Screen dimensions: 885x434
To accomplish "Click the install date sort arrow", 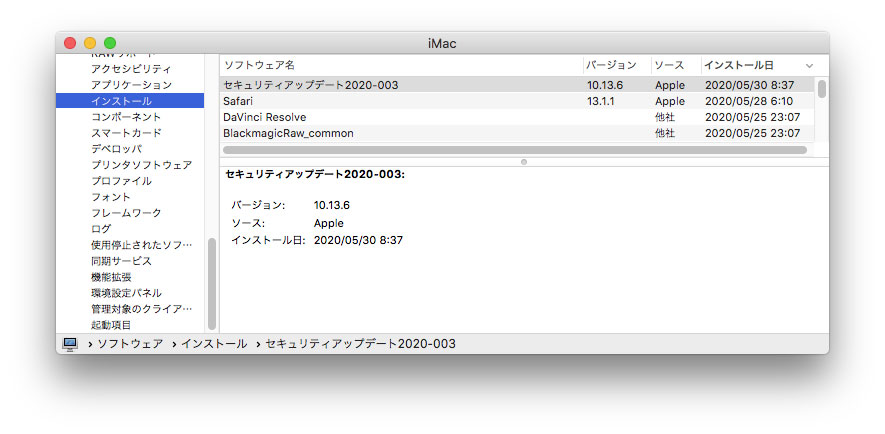I will [809, 66].
